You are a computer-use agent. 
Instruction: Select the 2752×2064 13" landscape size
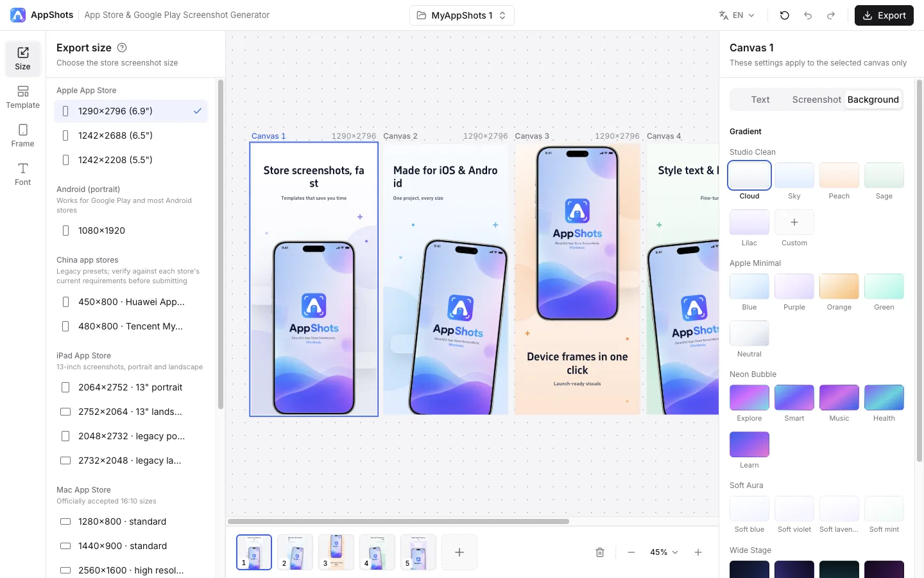point(131,412)
